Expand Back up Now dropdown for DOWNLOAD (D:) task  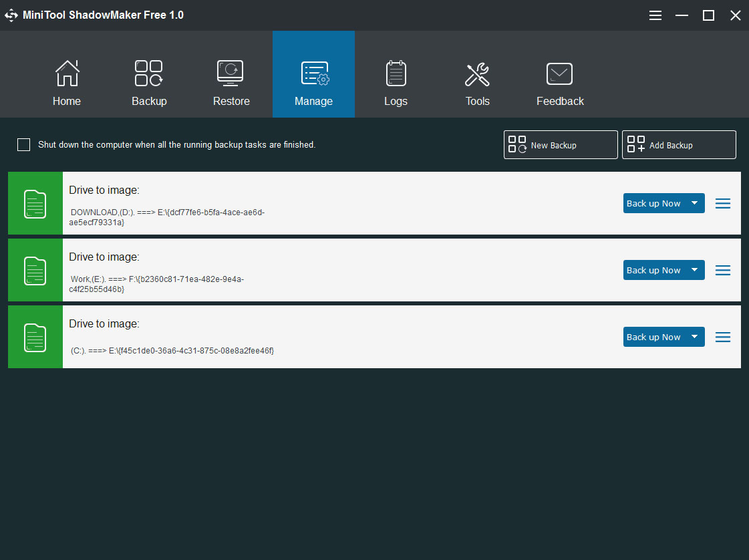click(694, 204)
